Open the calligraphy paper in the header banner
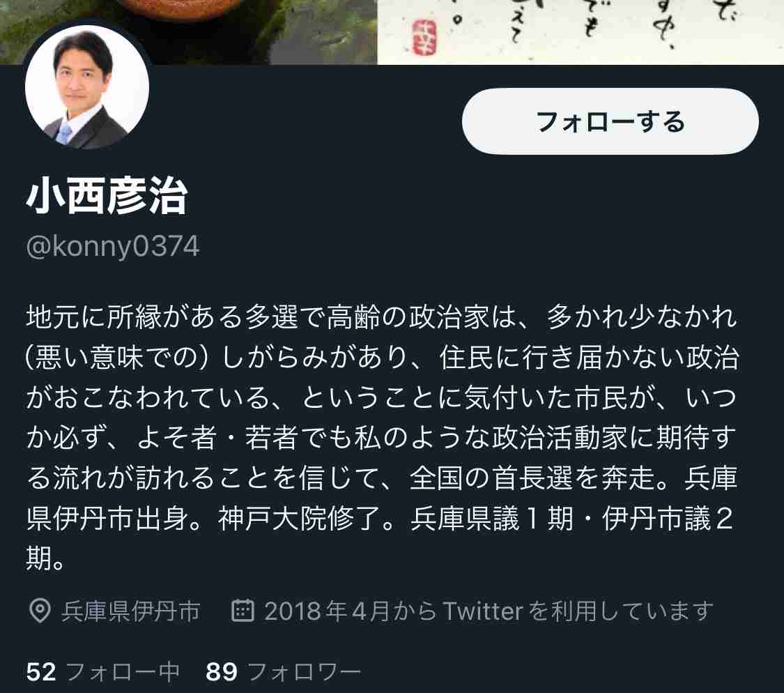Viewport: 784px width, 693px height. click(x=580, y=32)
